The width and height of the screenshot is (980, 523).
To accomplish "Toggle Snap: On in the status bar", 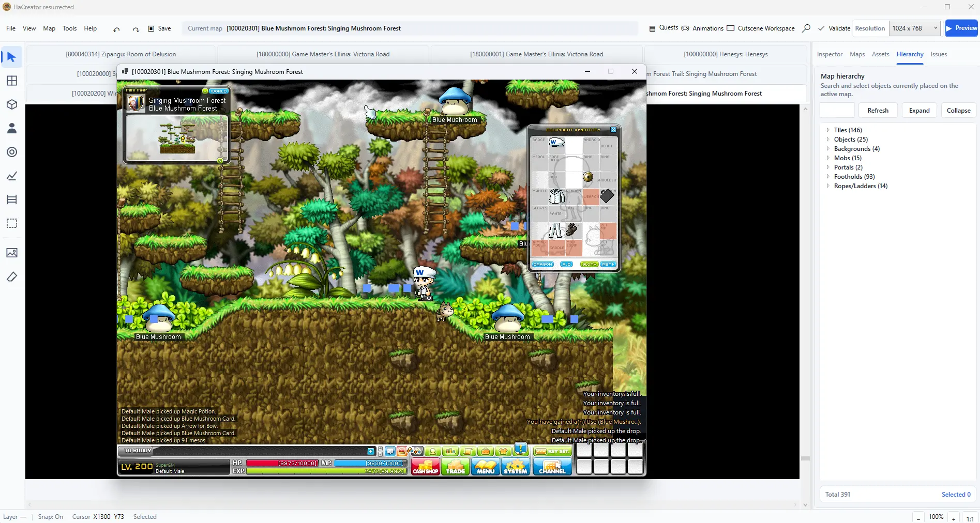I will pyautogui.click(x=50, y=517).
